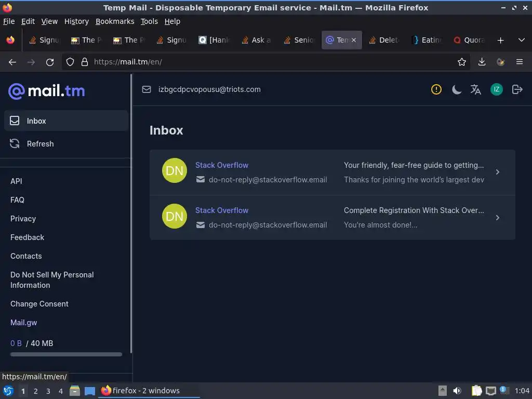Screen dimensions: 532x399
Task: Open the Firefox hamburger application menu
Action: pyautogui.click(x=519, y=62)
